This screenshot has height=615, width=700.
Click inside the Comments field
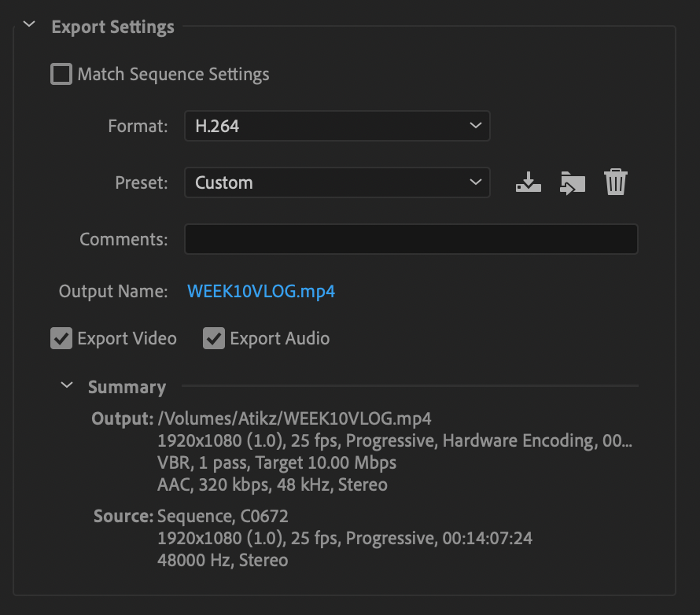411,239
